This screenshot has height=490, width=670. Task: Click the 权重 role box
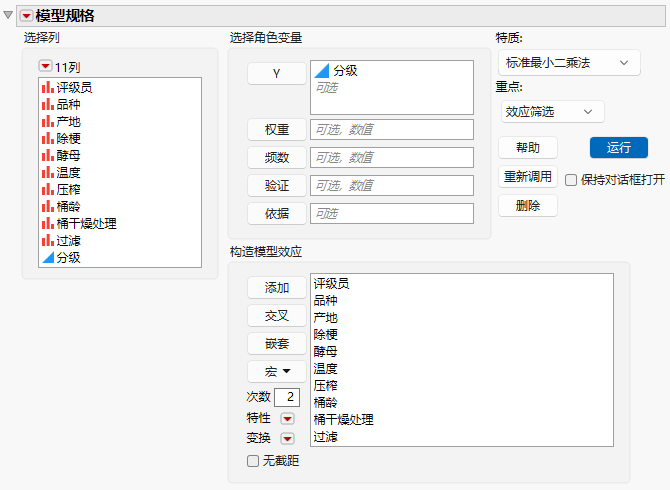(x=392, y=129)
